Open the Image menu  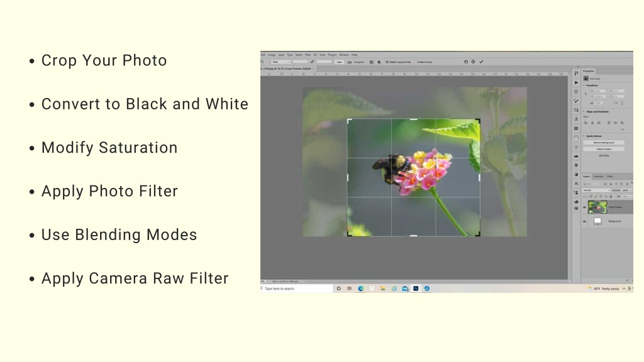[x=272, y=55]
